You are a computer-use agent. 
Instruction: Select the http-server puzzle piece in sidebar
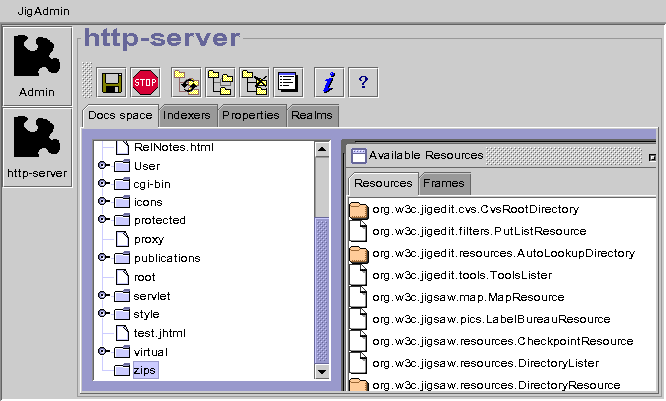pos(37,147)
